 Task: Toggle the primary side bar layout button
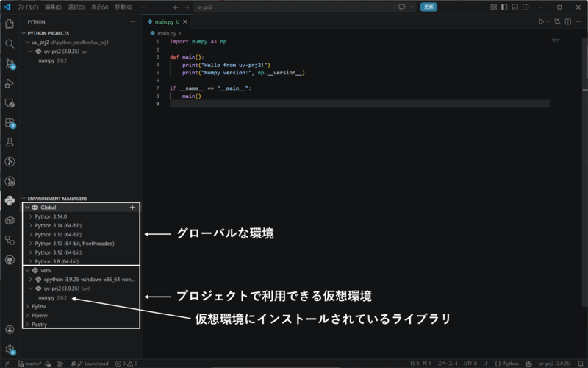click(x=504, y=7)
